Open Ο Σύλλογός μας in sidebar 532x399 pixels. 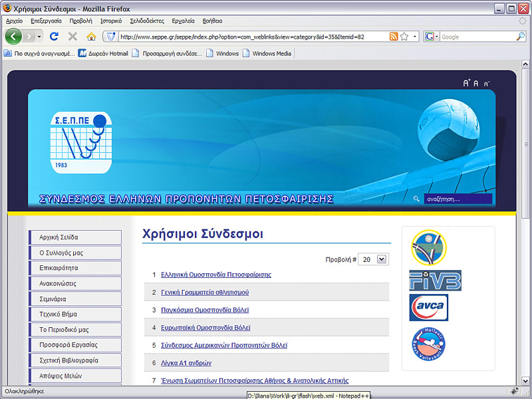[75, 253]
